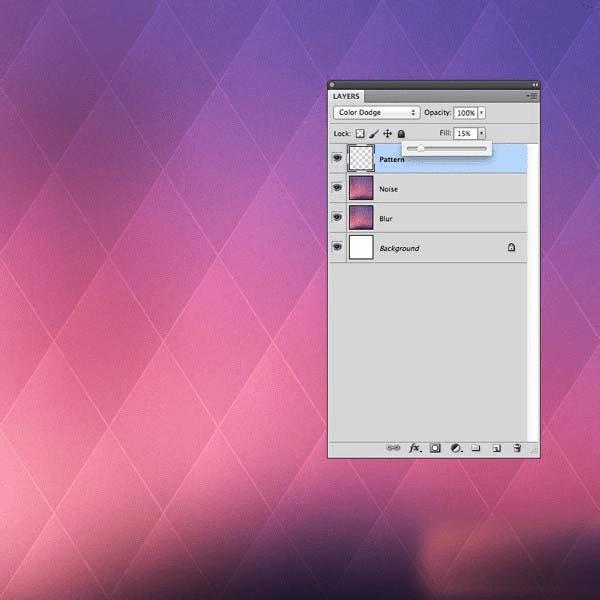
Task: Create a new layer
Action: click(496, 448)
